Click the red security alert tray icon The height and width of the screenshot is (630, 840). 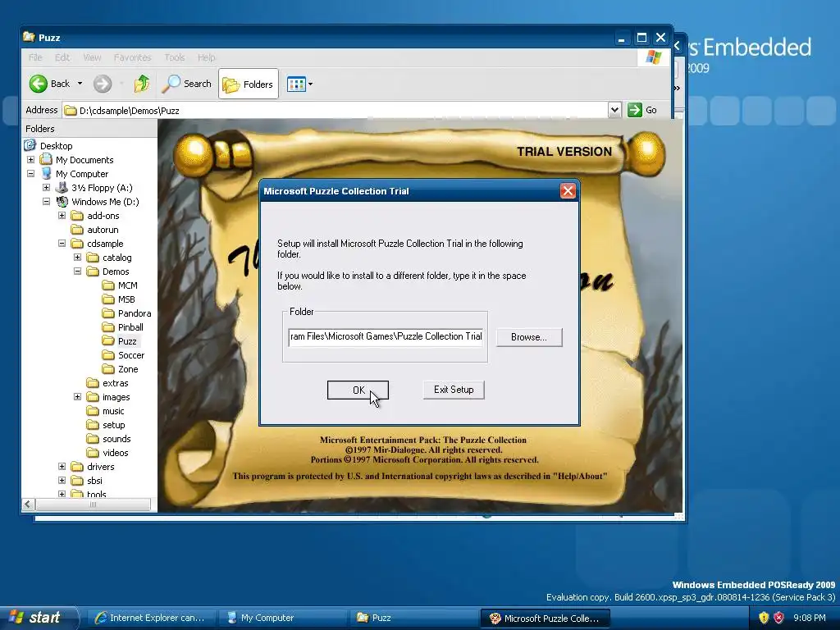[x=779, y=618]
